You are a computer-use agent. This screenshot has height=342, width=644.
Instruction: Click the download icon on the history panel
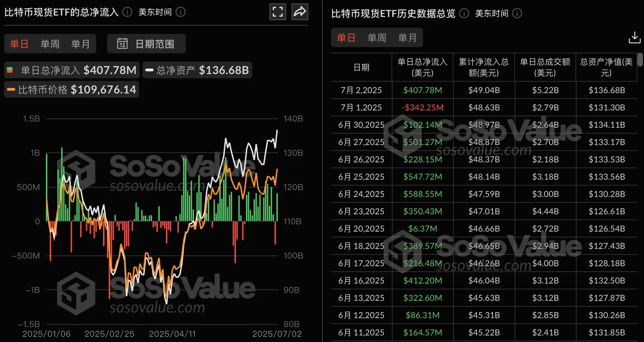[634, 37]
